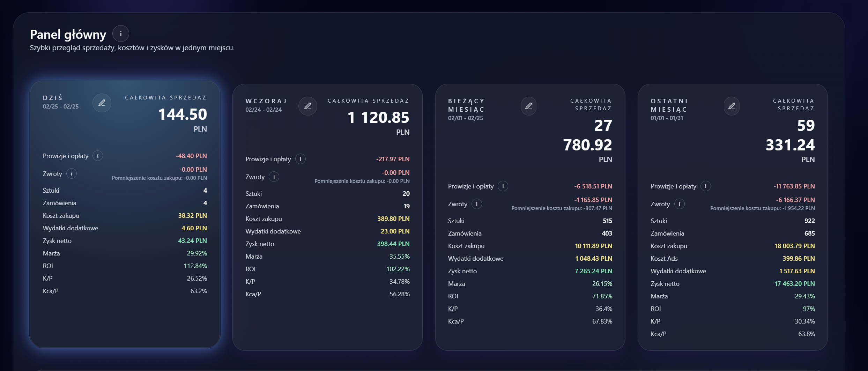Click Zysk netto value 7 265.24 PLN

coord(593,271)
